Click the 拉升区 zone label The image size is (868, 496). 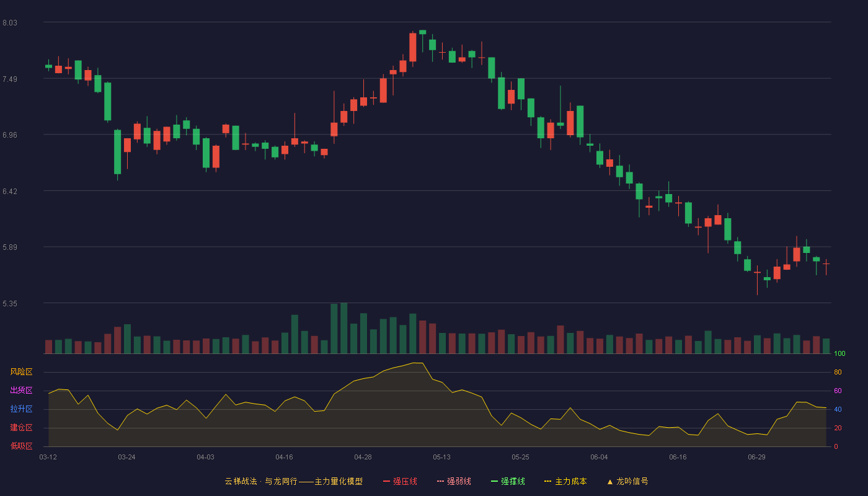(21, 409)
